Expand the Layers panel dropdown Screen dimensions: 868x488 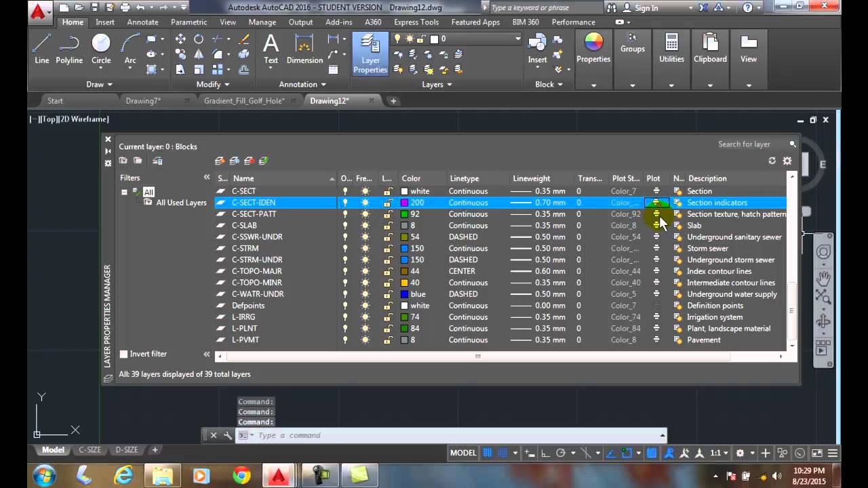pos(437,85)
